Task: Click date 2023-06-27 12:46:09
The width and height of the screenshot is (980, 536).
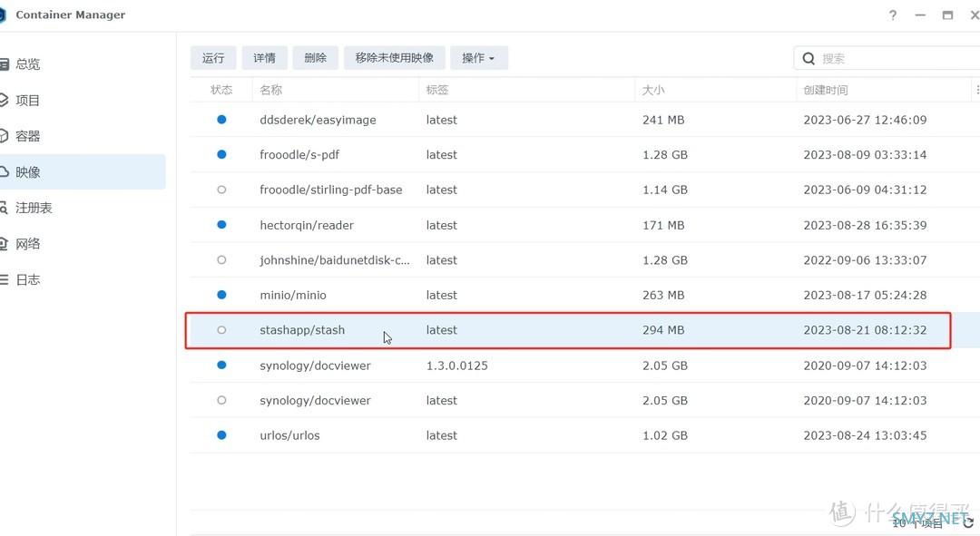Action: 865,120
